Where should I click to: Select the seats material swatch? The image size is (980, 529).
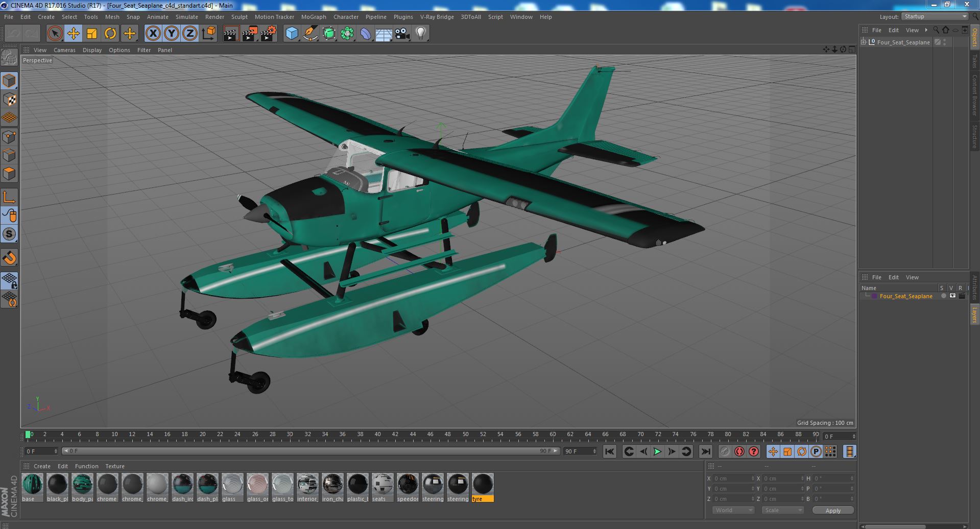(x=383, y=484)
